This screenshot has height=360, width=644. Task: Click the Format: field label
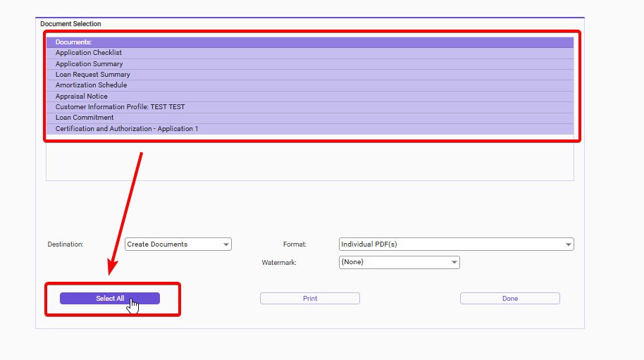[295, 244]
